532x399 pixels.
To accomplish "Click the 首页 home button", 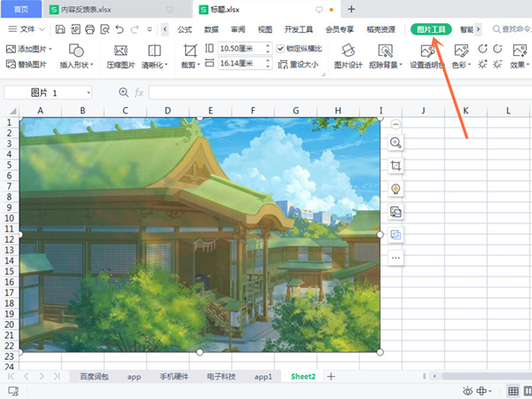I will click(x=20, y=9).
